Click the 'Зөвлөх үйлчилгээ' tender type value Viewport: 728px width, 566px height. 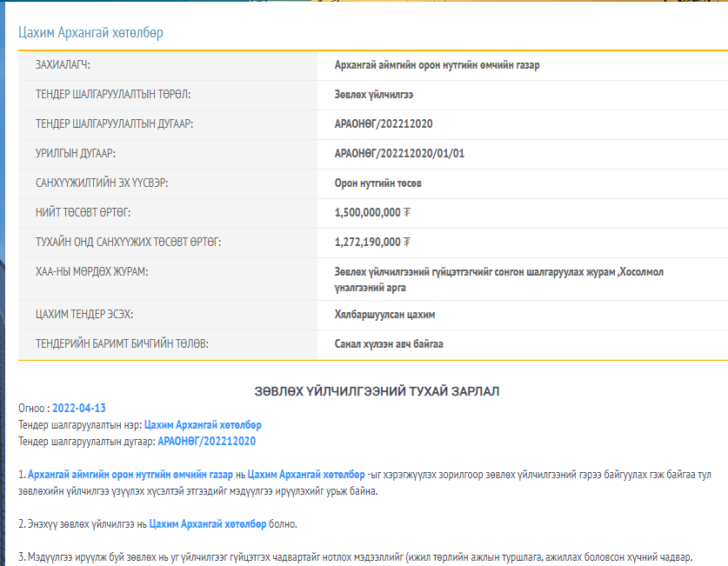click(374, 94)
